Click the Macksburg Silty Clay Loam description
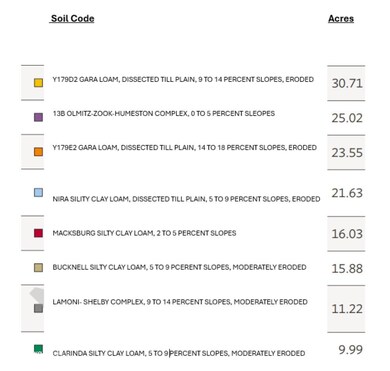 pyautogui.click(x=144, y=233)
